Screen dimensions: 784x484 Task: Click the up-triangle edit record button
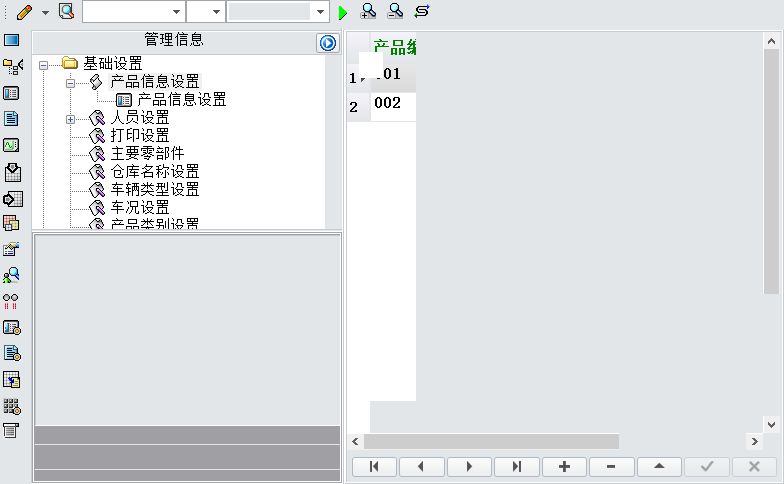(x=659, y=466)
